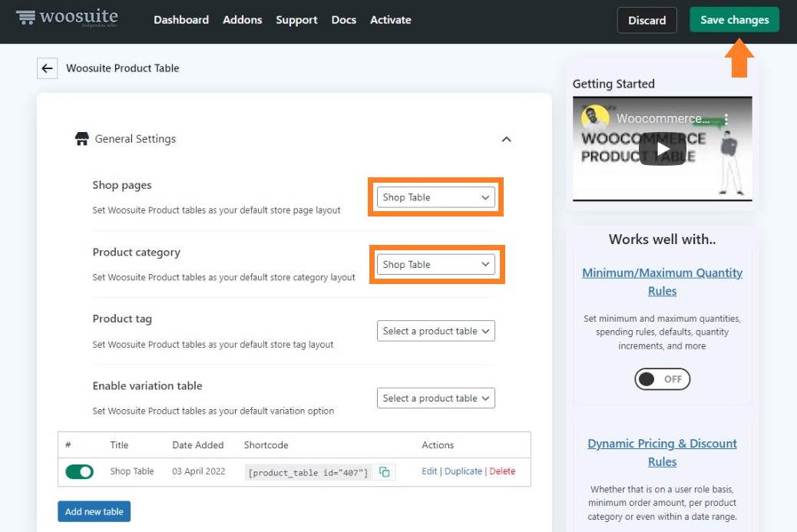The height and width of the screenshot is (532, 797).
Task: Open video options three-dot menu
Action: click(726, 119)
